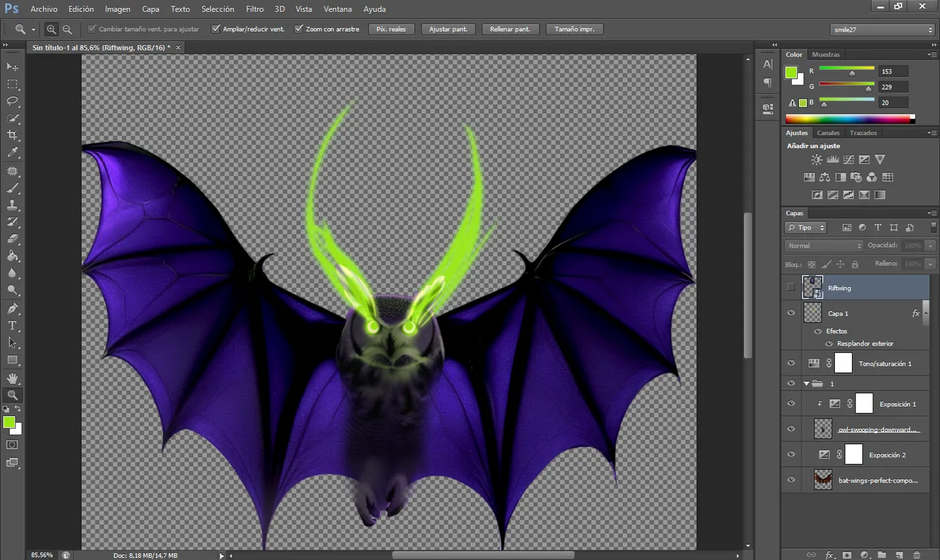
Task: Add a Color Balance adjustment
Action: (x=825, y=177)
